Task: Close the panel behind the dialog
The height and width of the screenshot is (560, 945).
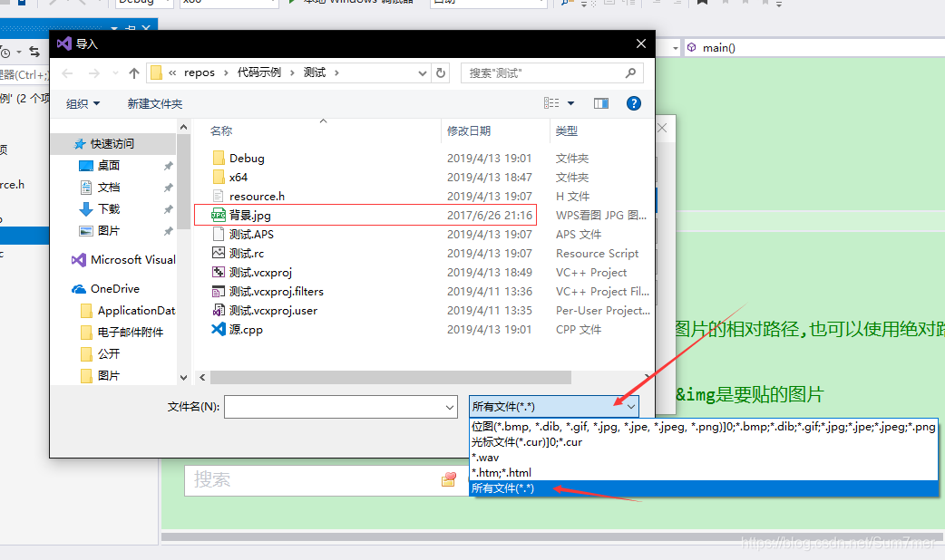Action: (662, 129)
